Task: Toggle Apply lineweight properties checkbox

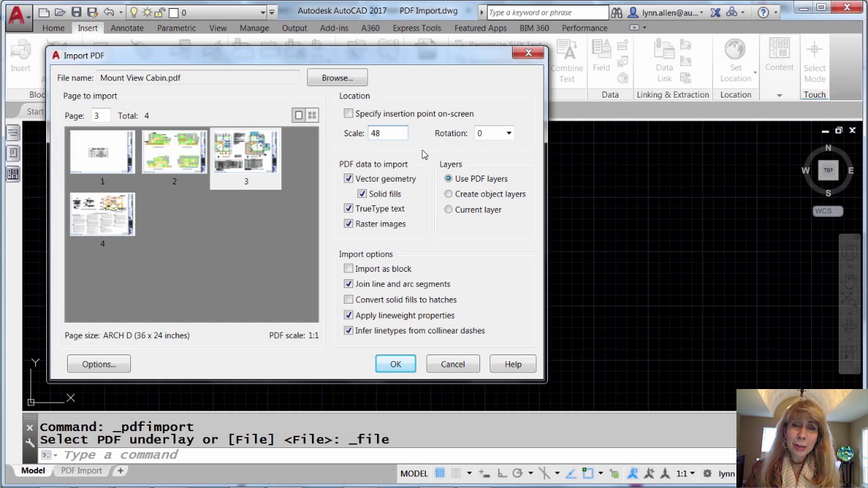Action: pos(349,315)
